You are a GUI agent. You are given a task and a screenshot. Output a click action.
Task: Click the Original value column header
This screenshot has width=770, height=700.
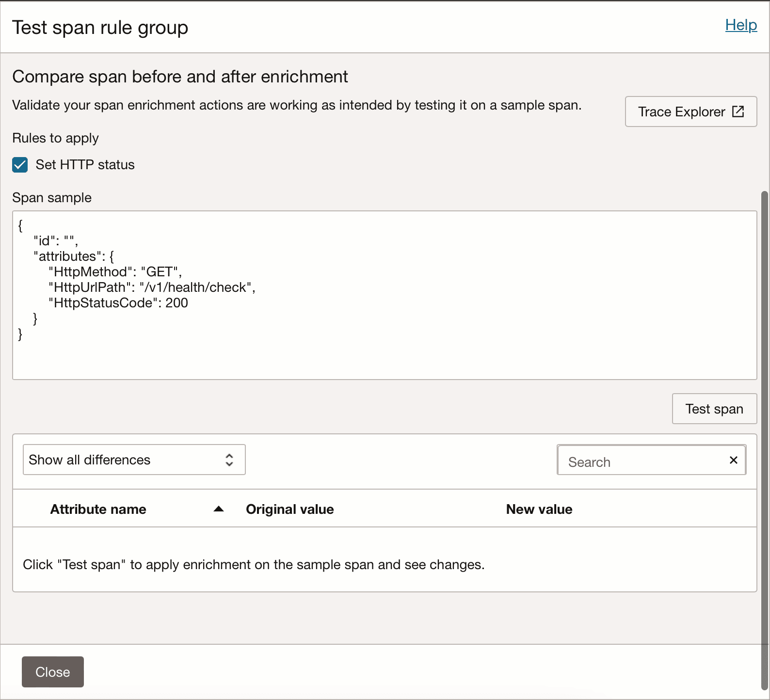289,509
